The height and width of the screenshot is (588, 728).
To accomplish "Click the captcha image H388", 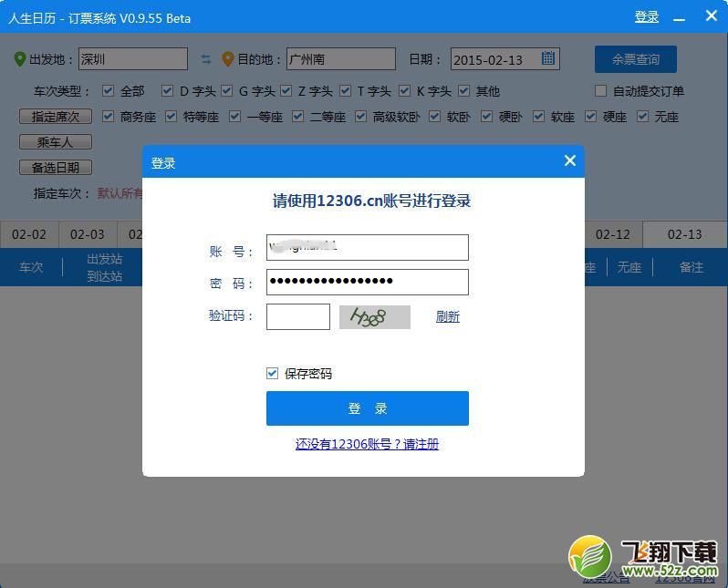I will (x=375, y=317).
